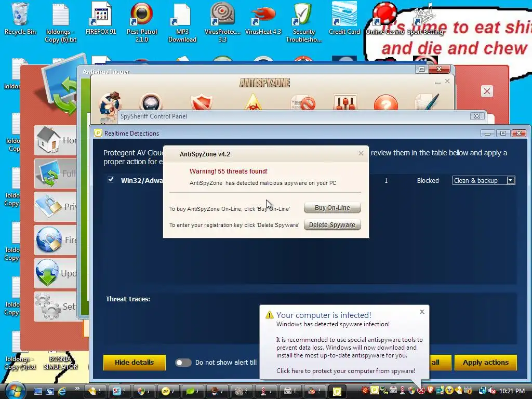Open Credit Card desktop shortcut
532x399 pixels.
point(344,17)
